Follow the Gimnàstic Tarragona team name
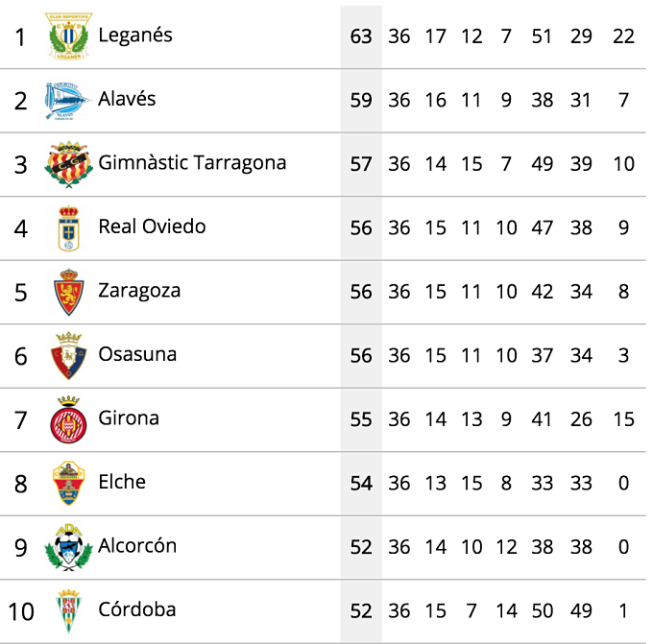 pos(192,163)
